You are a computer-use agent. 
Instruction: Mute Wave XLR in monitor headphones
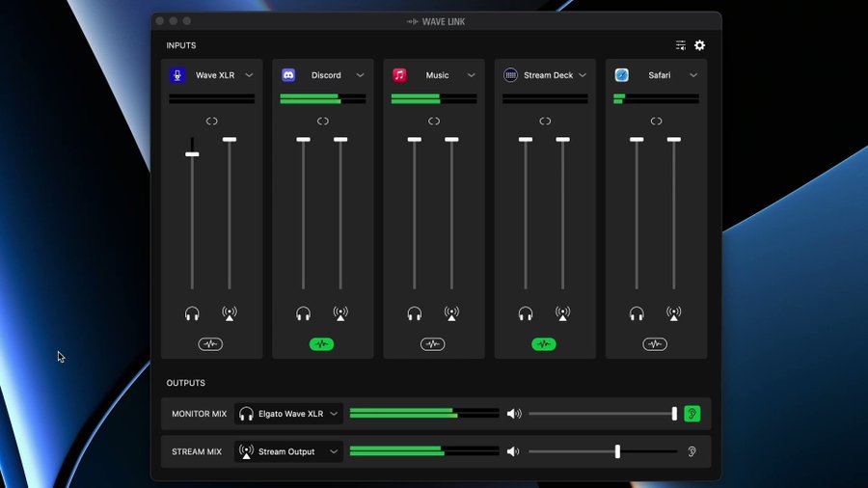pyautogui.click(x=192, y=313)
